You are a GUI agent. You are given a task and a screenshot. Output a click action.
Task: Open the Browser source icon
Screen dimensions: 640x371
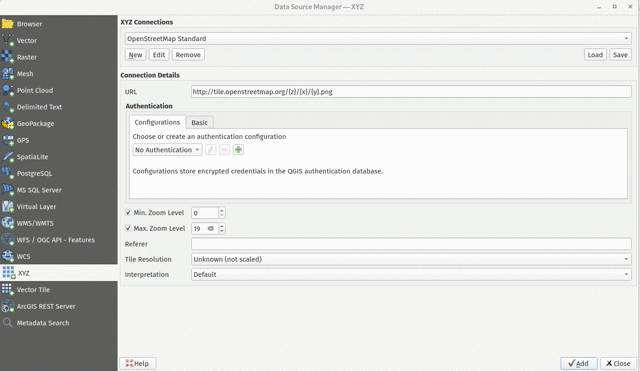(x=8, y=24)
